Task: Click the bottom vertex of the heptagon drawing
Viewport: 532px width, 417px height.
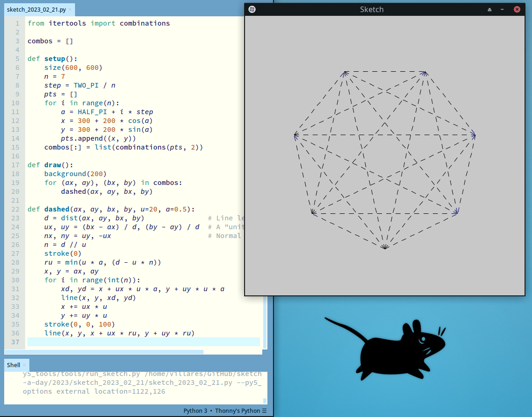Action: (x=385, y=248)
